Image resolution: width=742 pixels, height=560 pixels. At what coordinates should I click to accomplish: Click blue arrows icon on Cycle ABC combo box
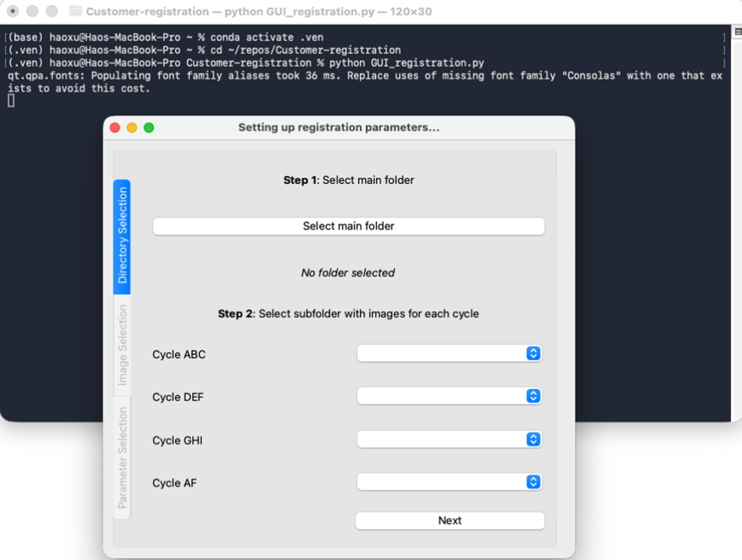click(533, 354)
